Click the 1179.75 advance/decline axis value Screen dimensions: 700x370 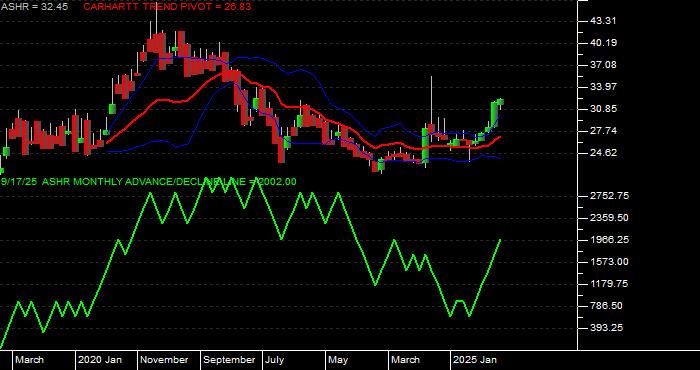point(609,284)
